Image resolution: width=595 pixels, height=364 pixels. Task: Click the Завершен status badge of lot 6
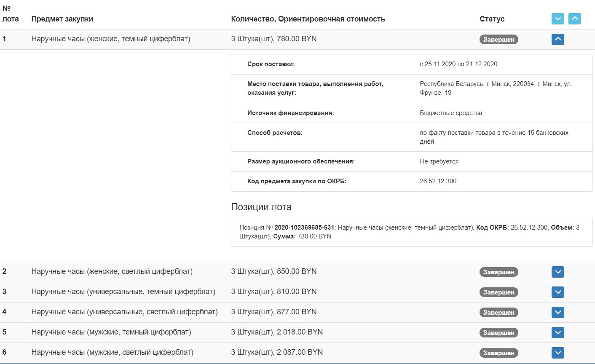499,353
